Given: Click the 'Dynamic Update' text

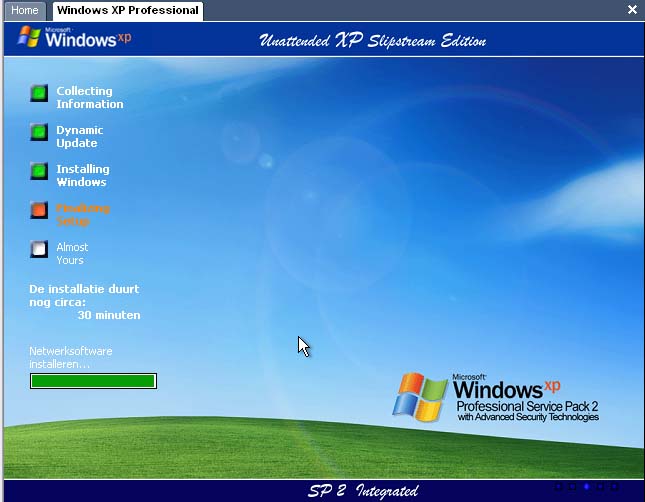Looking at the screenshot, I should pos(80,137).
